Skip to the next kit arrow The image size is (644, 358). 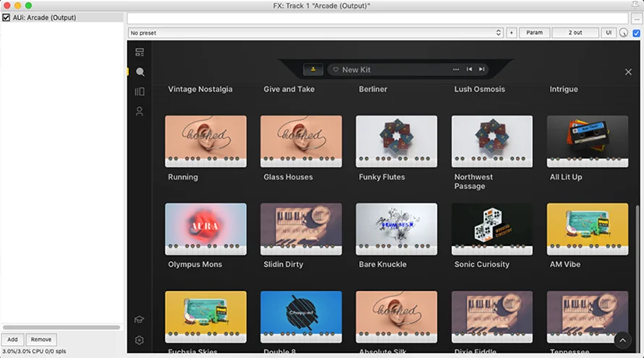click(482, 69)
